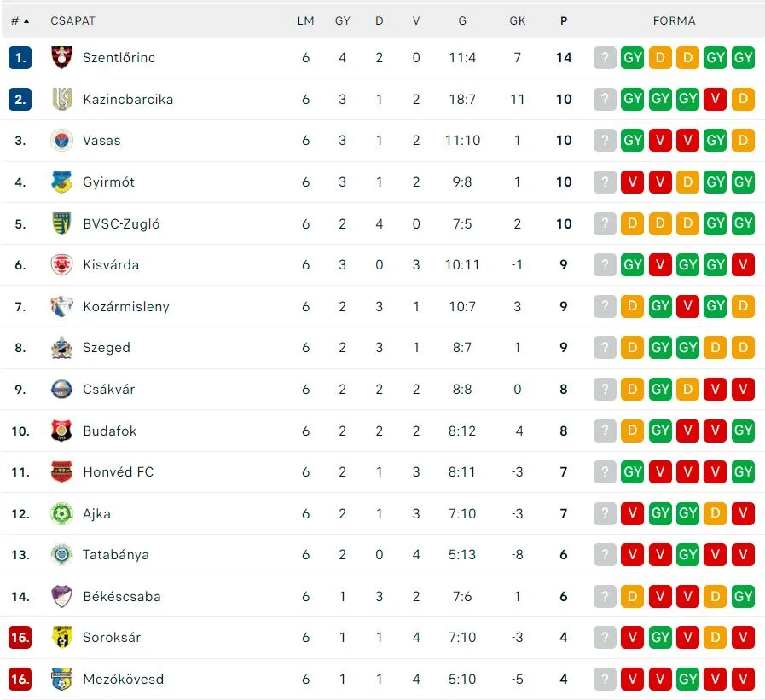This screenshot has width=765, height=700.
Task: Click Szentlőrinc's grey question mark form badge
Action: point(605,58)
